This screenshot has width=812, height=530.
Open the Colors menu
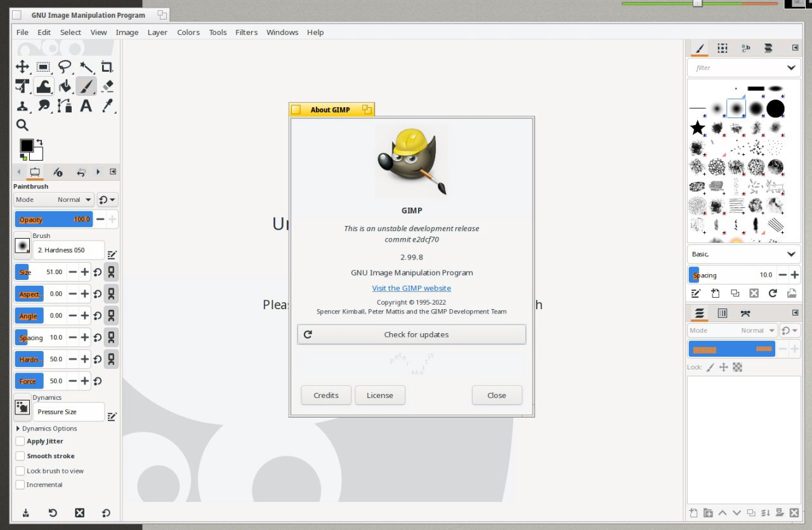(188, 32)
